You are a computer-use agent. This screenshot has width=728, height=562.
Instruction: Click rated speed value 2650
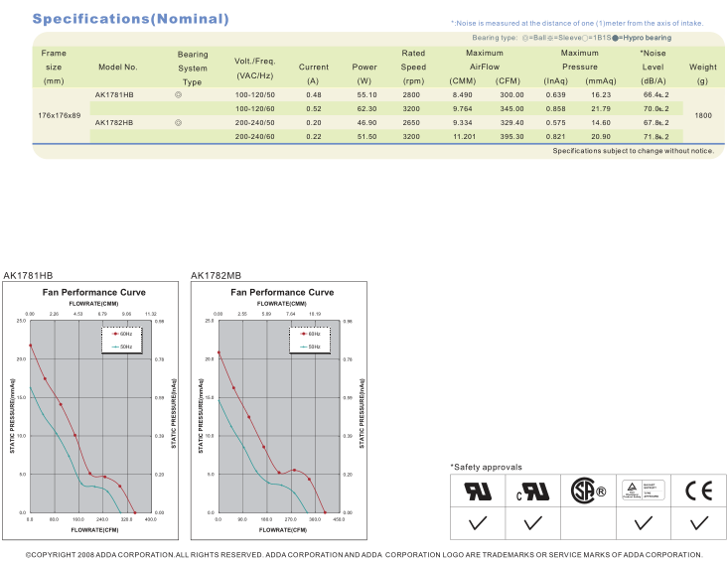pos(411,122)
